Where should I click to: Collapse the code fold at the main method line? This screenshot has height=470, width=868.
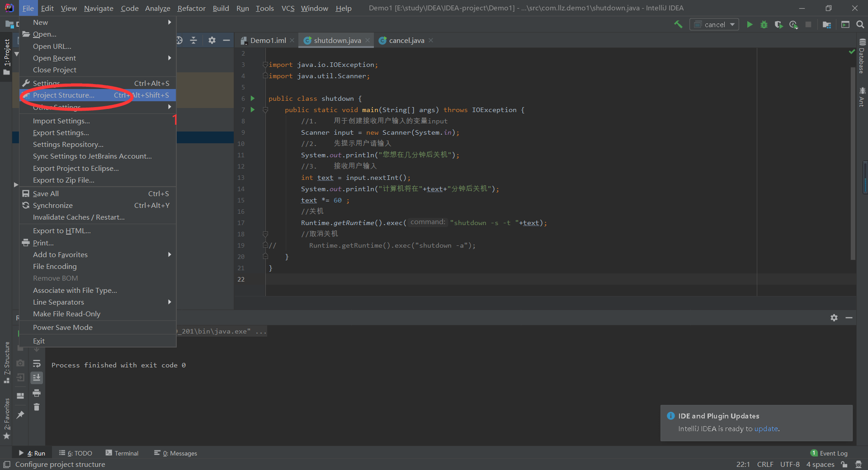tap(265, 110)
